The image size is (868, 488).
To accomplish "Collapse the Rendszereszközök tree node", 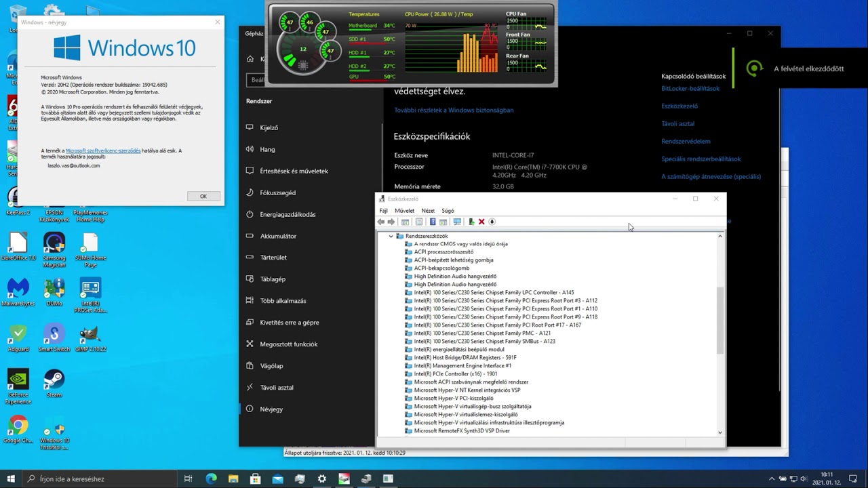I will (391, 236).
